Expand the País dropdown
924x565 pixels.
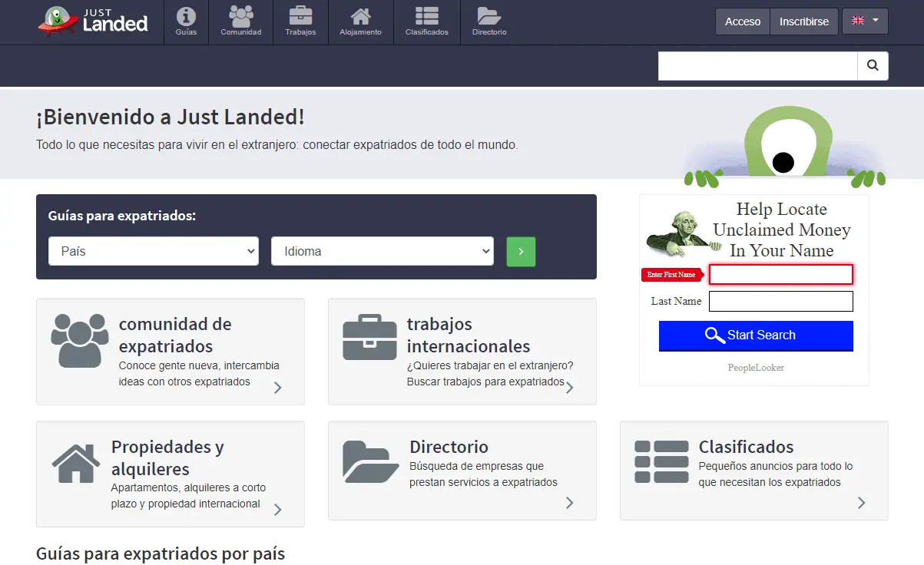154,251
